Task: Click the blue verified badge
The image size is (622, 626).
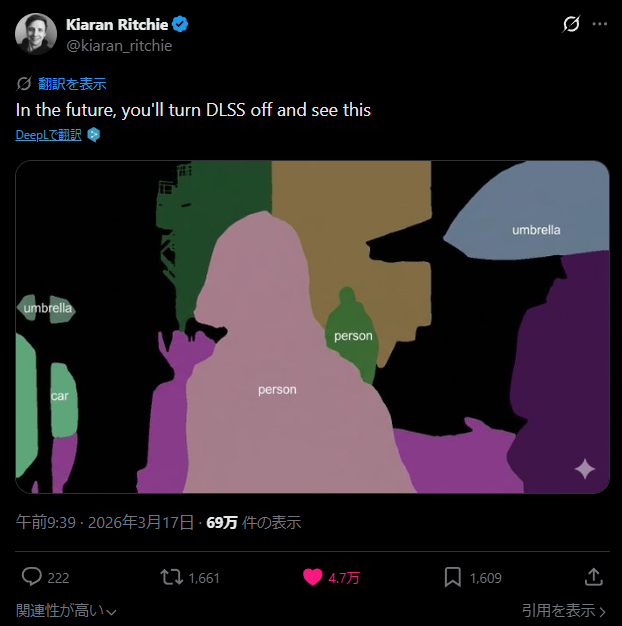Action: pos(181,24)
